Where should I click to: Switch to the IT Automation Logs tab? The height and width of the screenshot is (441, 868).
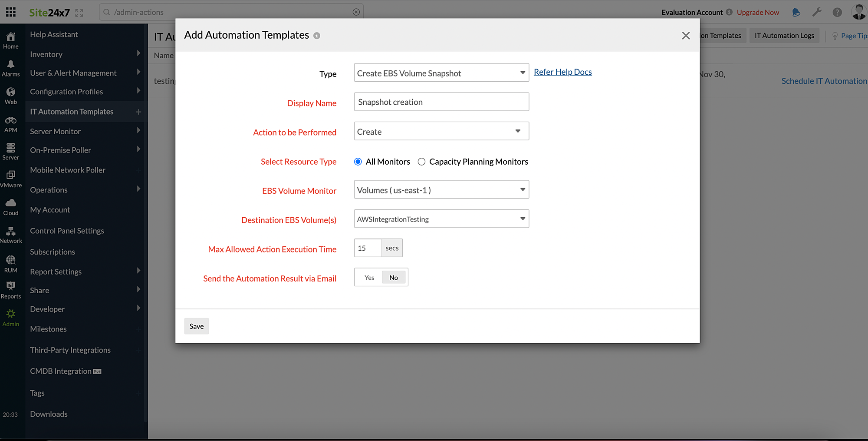784,35
